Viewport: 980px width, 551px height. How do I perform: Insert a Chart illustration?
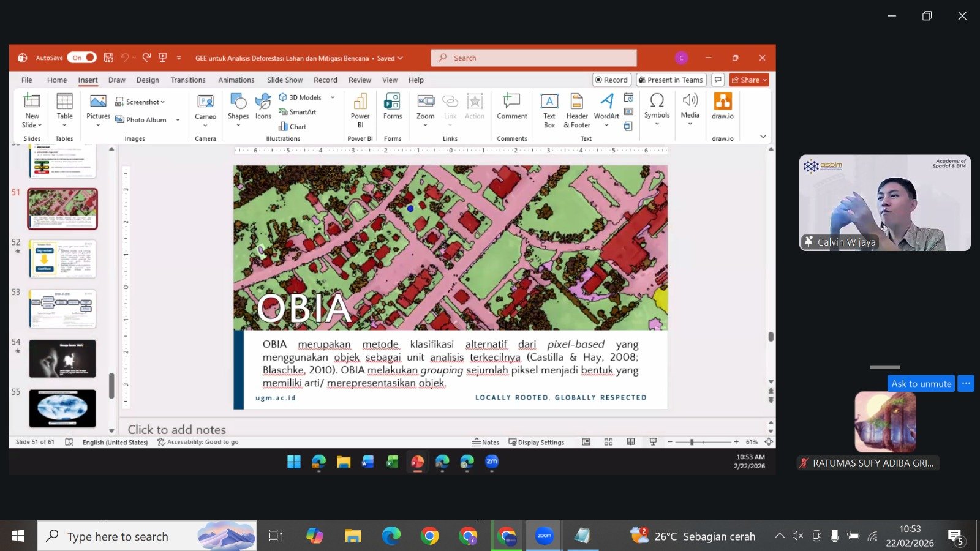coord(293,127)
